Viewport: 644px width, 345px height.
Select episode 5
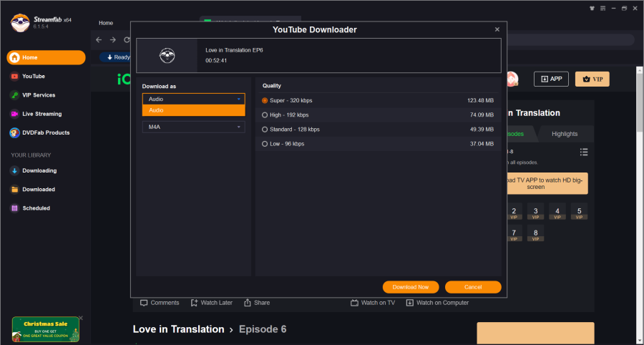580,211
